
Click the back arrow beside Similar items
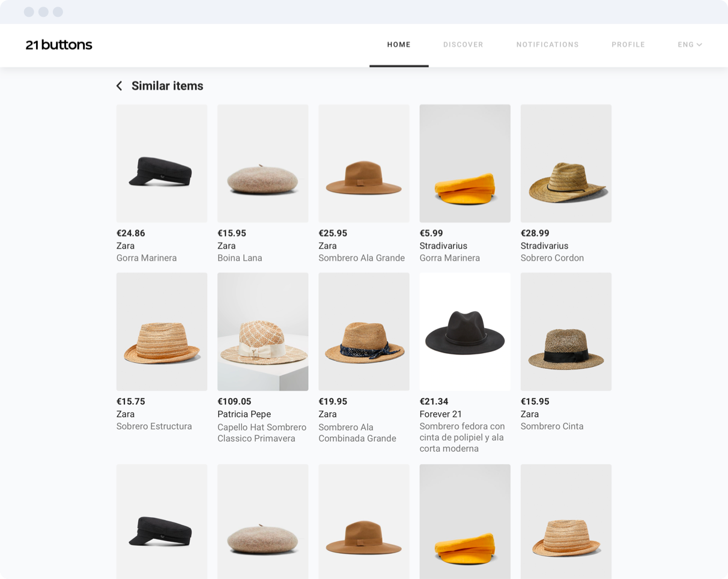pos(119,86)
